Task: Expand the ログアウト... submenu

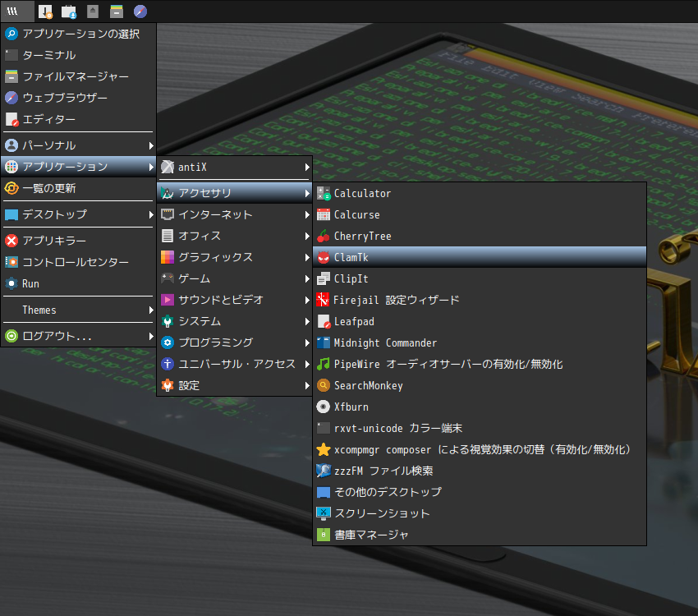Action: (79, 336)
